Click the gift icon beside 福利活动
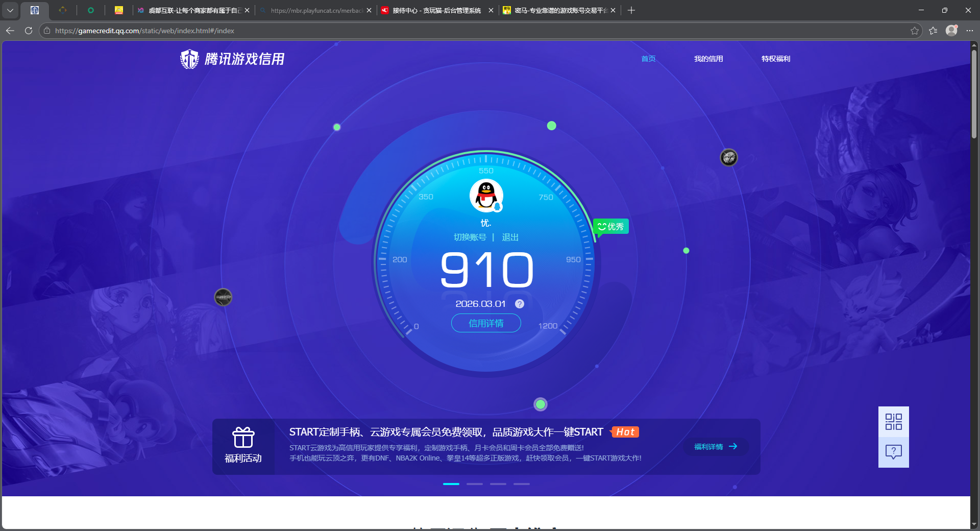The image size is (980, 531). pyautogui.click(x=243, y=438)
